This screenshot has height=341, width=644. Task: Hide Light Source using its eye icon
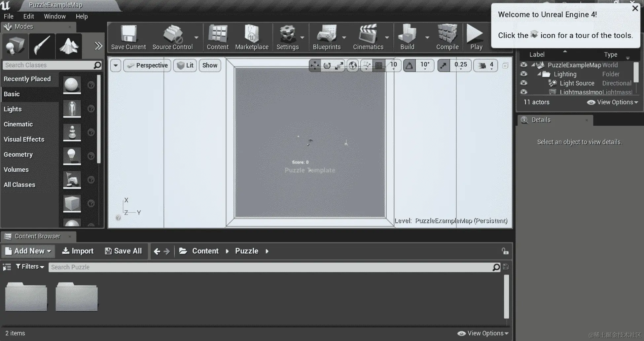524,83
